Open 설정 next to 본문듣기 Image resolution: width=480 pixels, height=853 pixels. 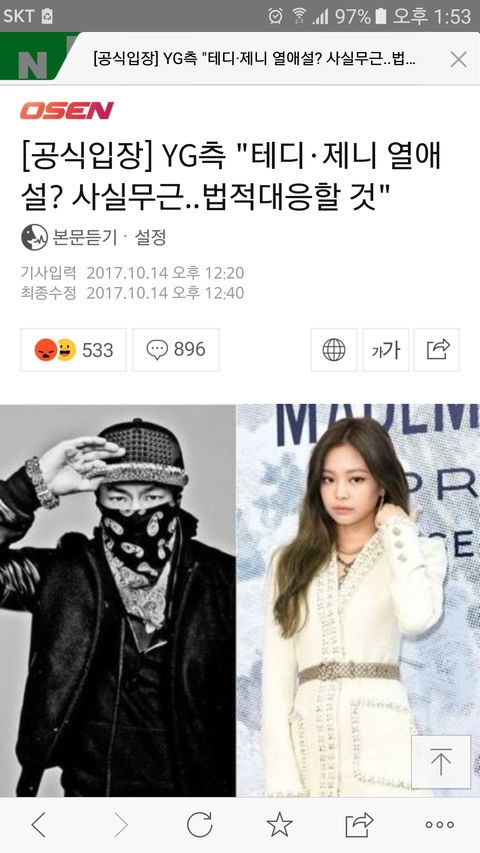(150, 237)
